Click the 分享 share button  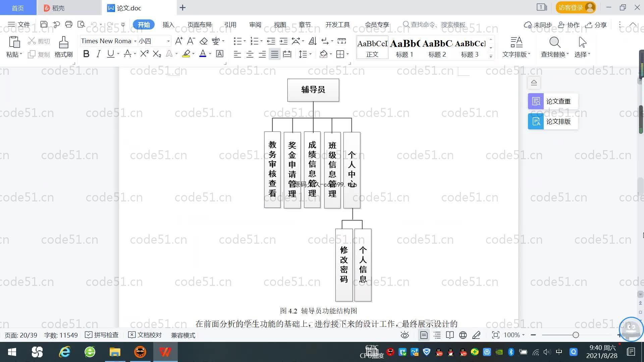coord(596,25)
